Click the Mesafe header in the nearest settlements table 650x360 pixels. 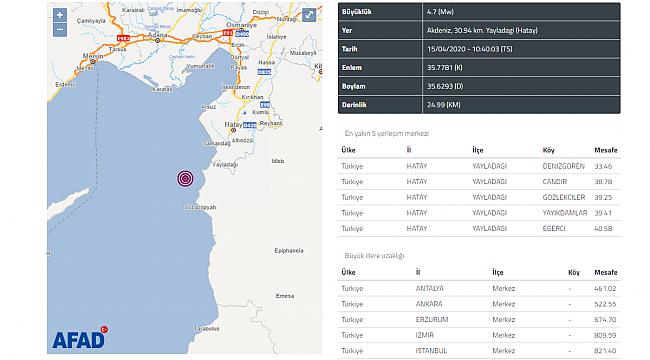[606, 150]
